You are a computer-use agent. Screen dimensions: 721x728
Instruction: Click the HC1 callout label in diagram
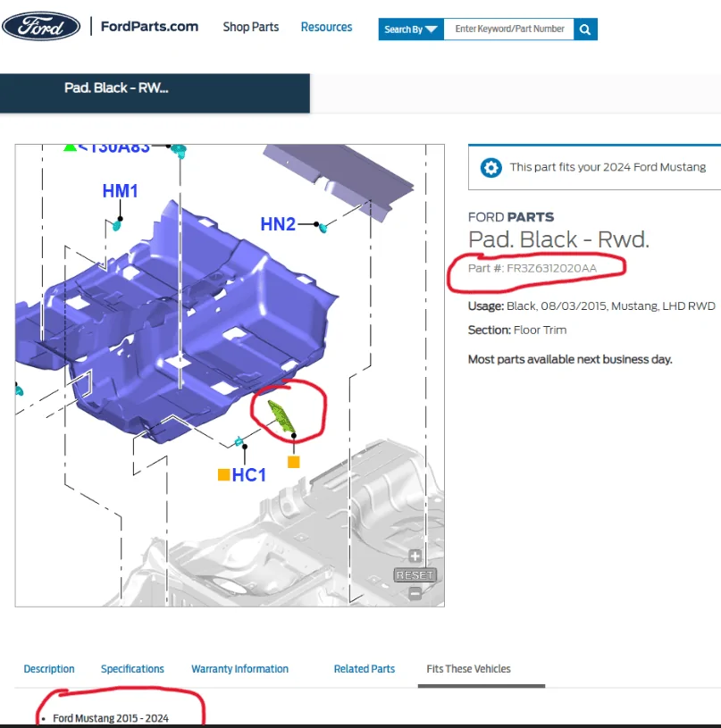(x=249, y=475)
